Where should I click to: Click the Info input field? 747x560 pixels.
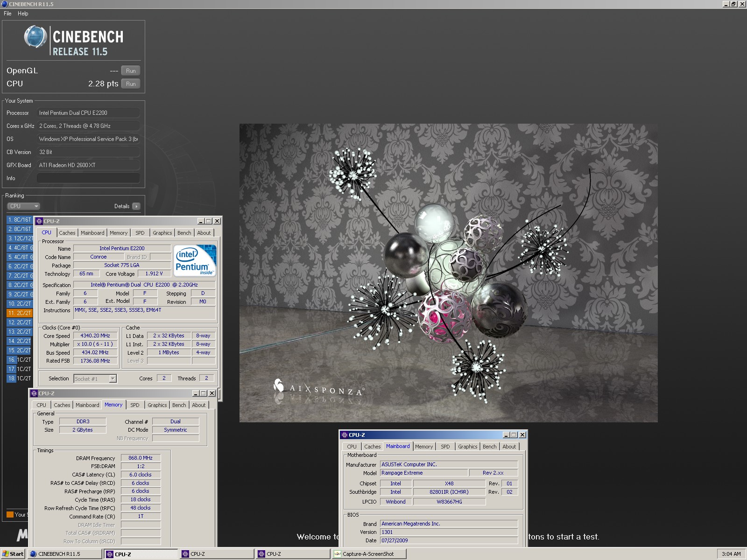coord(88,178)
